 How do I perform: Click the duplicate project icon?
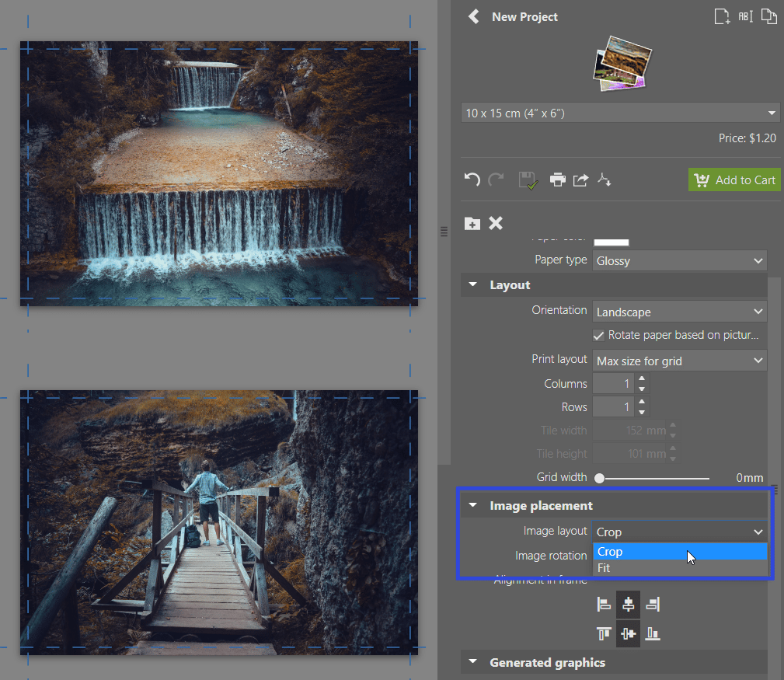tap(769, 16)
